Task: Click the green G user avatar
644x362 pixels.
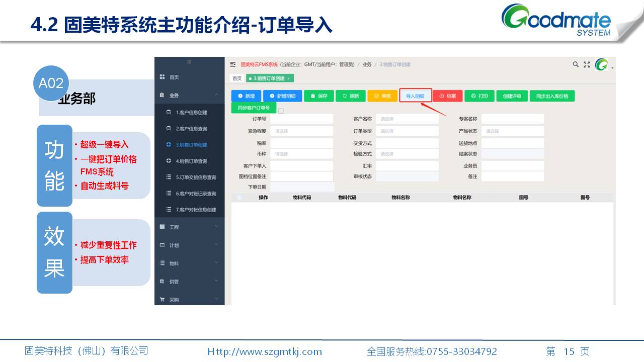Action: click(x=601, y=65)
